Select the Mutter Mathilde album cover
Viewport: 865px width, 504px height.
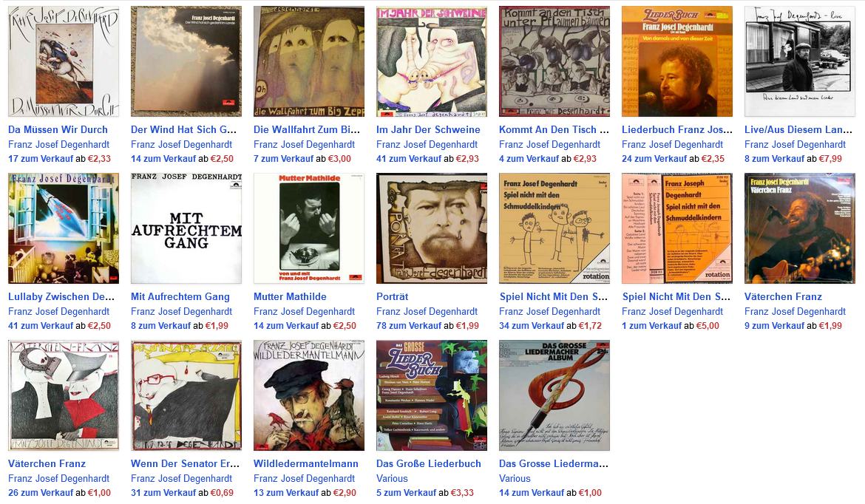click(x=309, y=228)
